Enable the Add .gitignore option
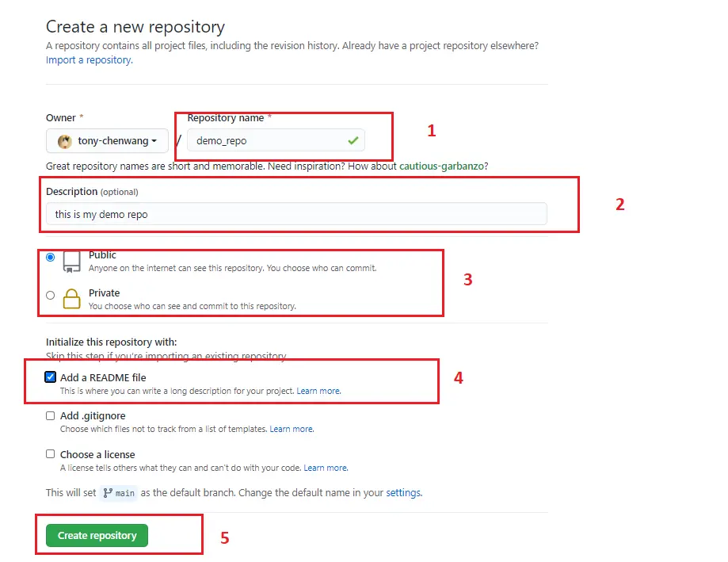 [x=50, y=415]
